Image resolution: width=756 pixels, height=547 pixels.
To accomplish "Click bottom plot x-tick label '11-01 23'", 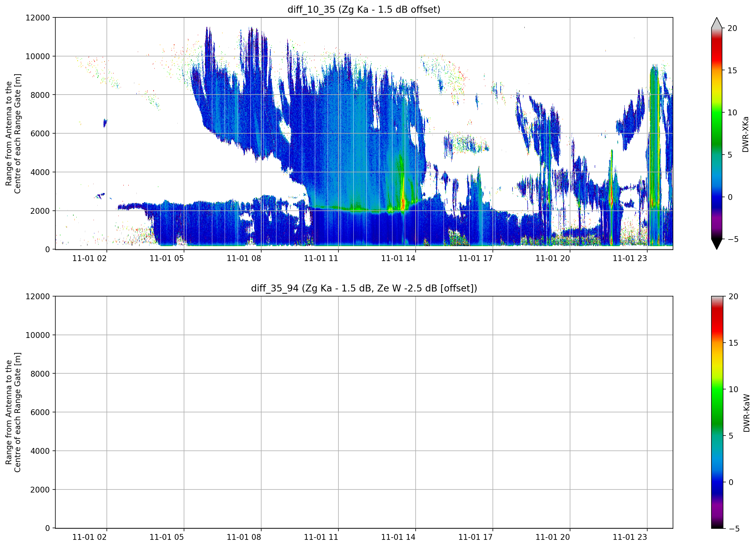I will 630,537.
